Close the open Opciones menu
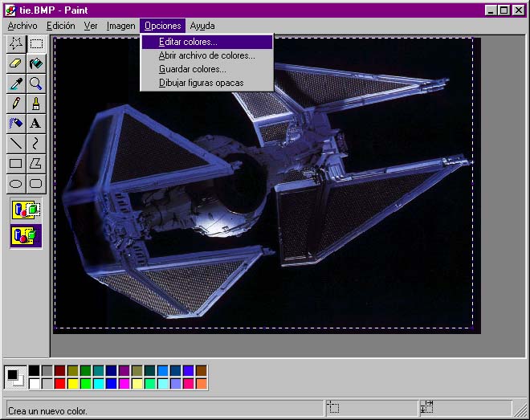 coord(162,26)
